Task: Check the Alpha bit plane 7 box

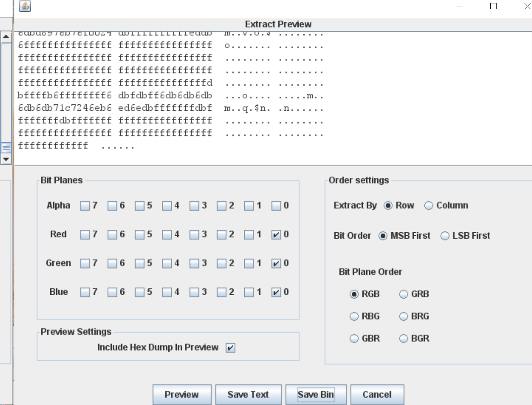Action: [85, 206]
